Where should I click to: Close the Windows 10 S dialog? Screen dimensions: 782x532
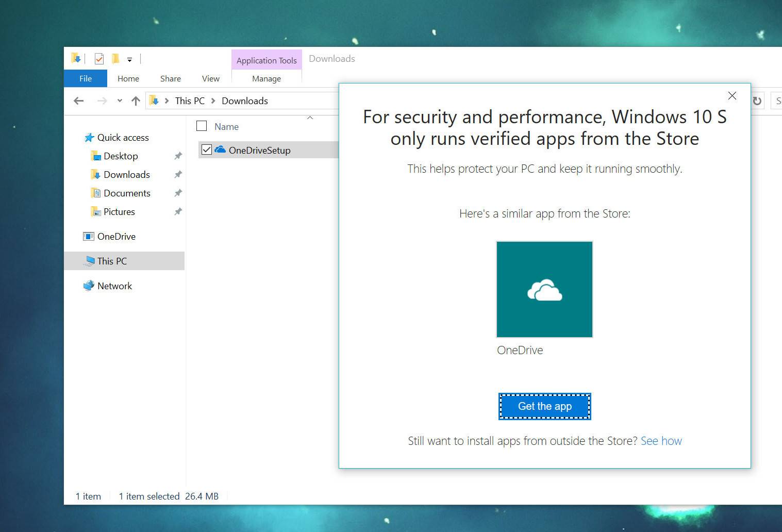(x=732, y=96)
